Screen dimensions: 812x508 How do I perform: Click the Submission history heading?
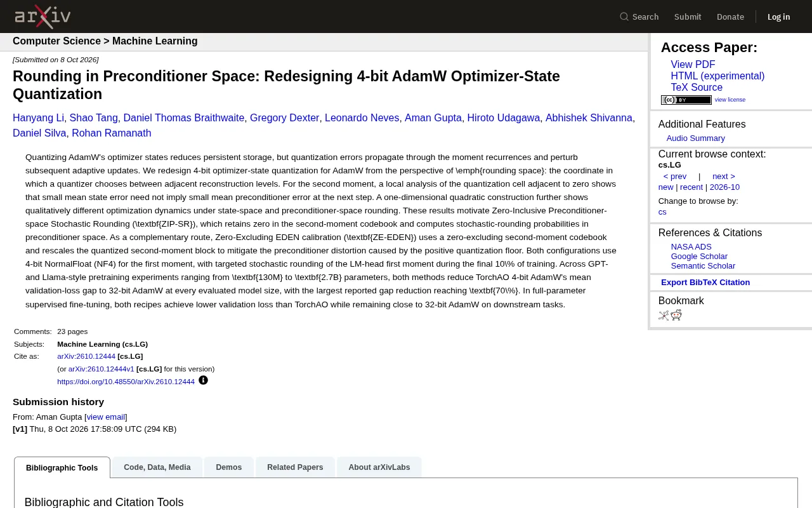tap(58, 402)
